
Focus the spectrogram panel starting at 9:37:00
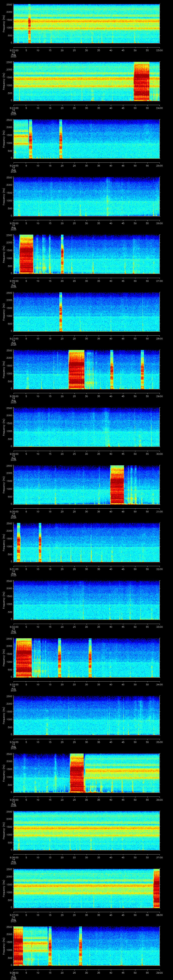86,889
